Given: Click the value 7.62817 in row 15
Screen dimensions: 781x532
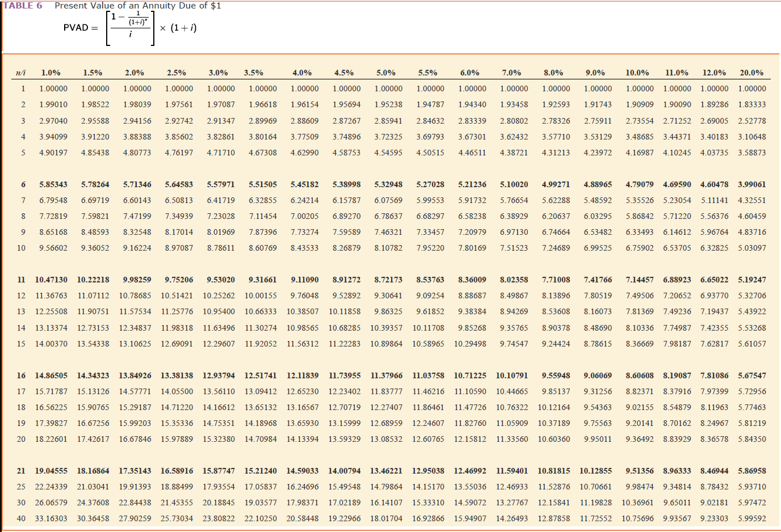Looking at the screenshot, I should coord(715,344).
